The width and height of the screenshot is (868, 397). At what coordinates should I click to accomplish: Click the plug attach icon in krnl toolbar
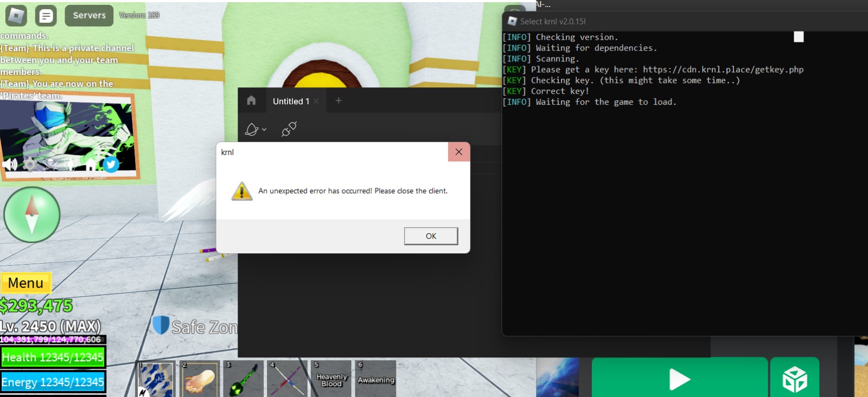click(x=289, y=129)
